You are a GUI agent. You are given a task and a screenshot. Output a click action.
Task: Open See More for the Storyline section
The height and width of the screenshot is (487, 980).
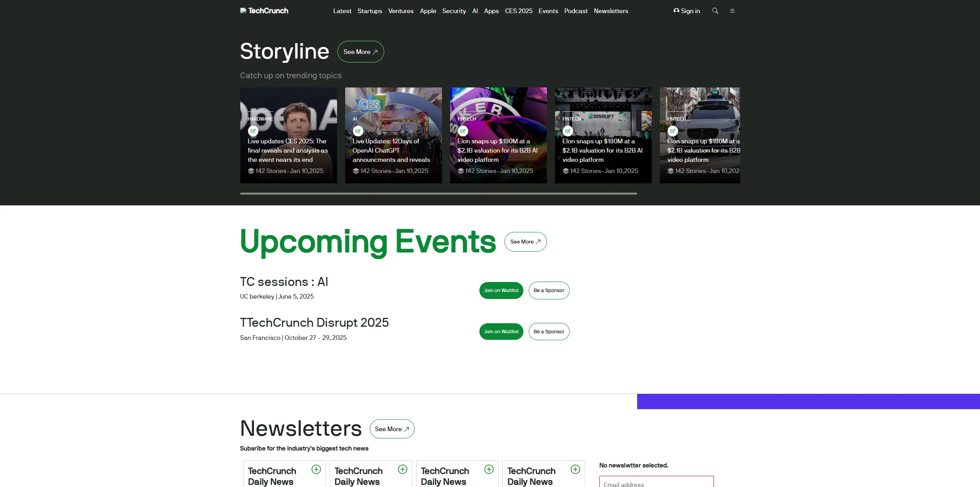coord(360,51)
